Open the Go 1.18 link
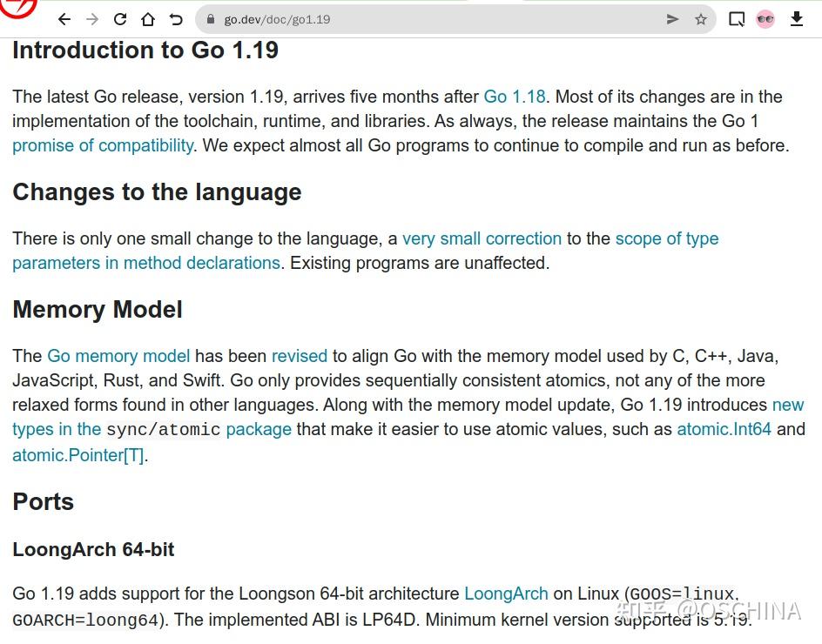This screenshot has width=822, height=644. 515,97
